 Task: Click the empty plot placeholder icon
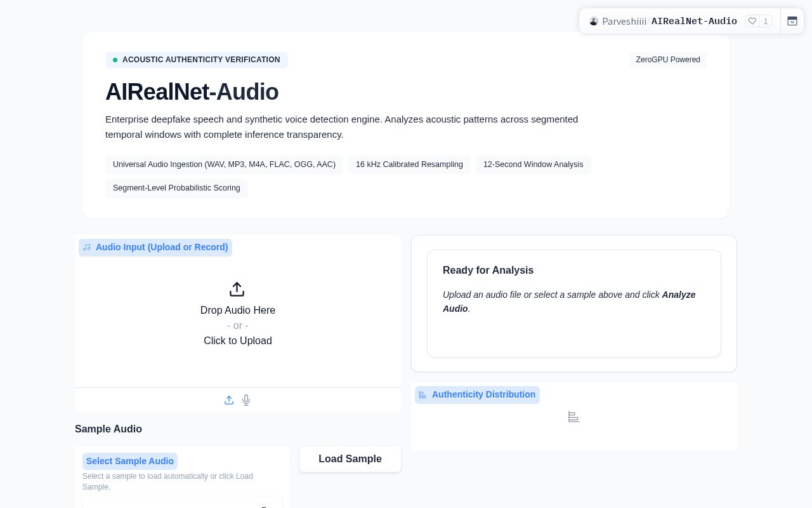574,417
